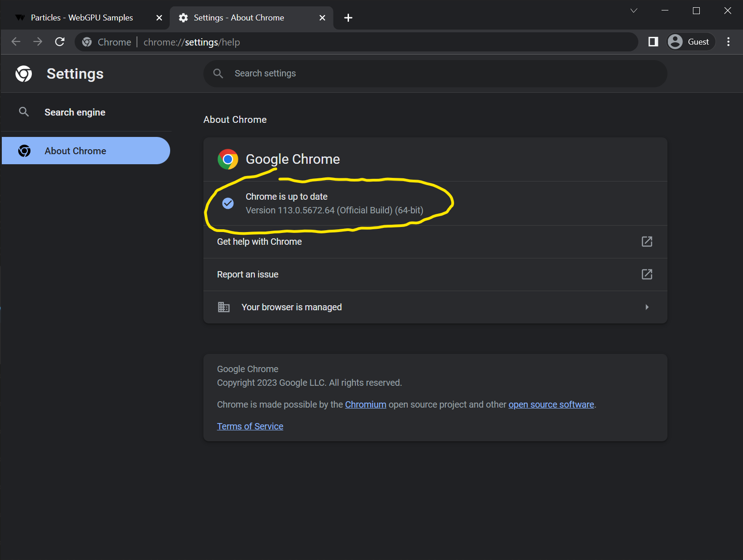Screen dimensions: 743x560
Task: Click the magnifier icon in Search settings
Action: (x=218, y=73)
